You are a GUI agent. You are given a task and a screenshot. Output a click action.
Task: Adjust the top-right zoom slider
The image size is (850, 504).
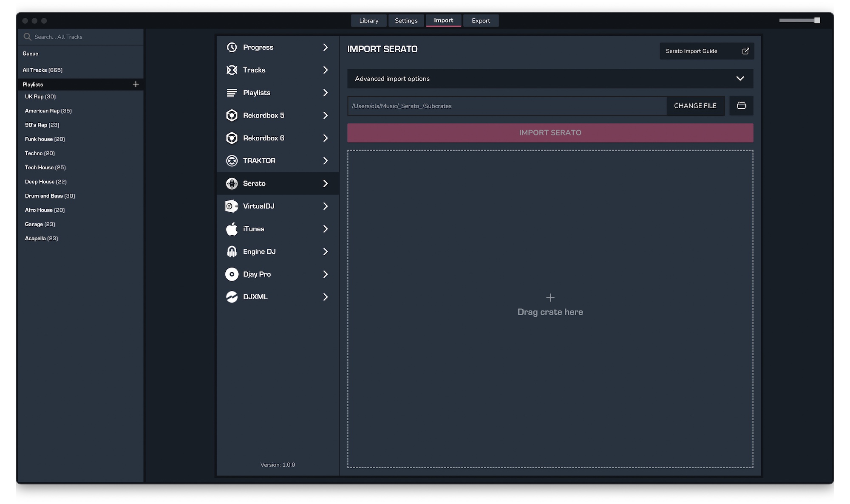[799, 20]
